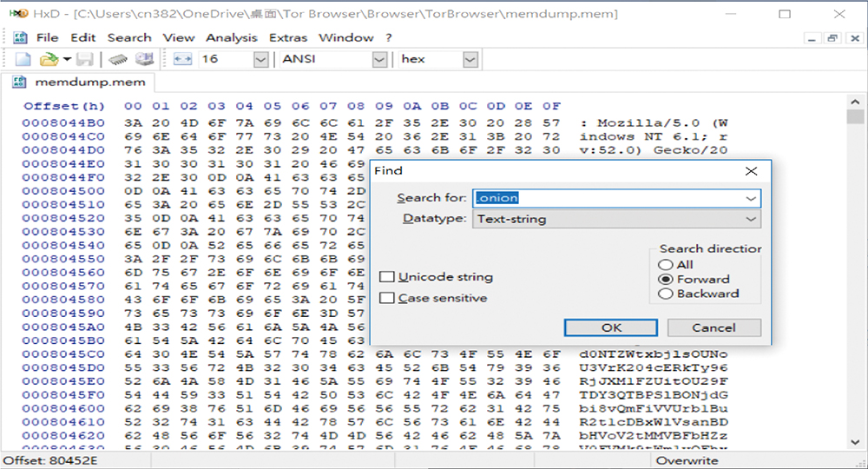Image resolution: width=868 pixels, height=469 pixels.
Task: Click decoded text ': Mozilla/5.0 (W'
Action: point(654,123)
